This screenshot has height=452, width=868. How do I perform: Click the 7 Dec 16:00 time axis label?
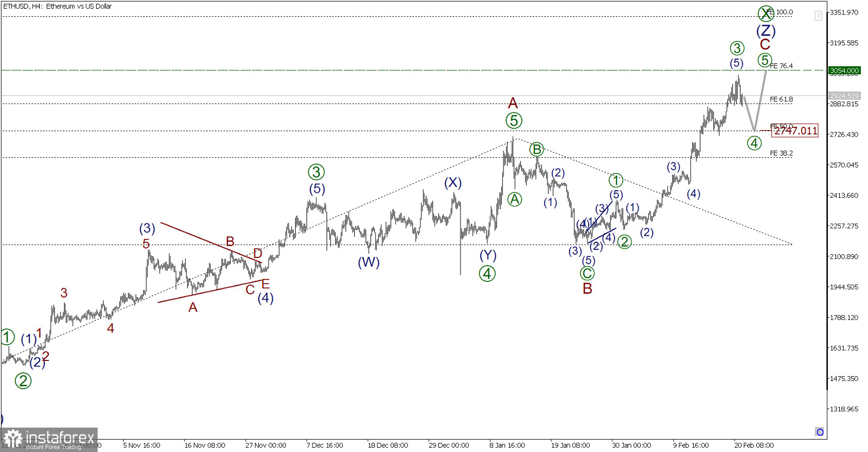tap(325, 445)
